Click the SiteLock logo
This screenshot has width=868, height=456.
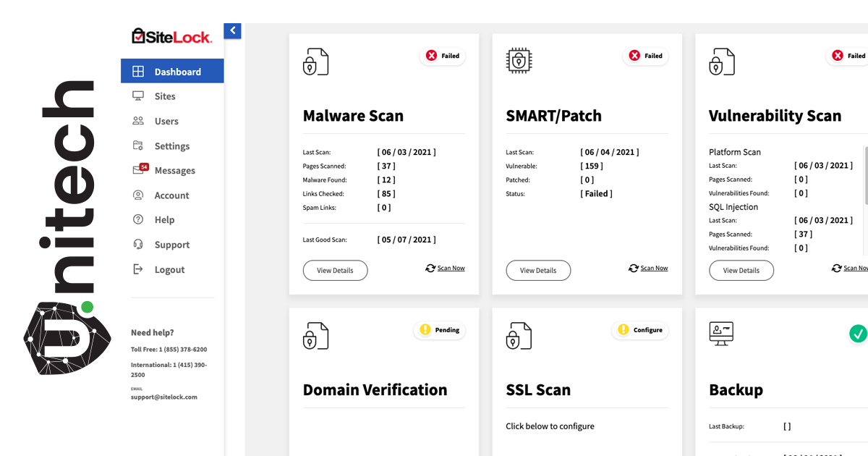pyautogui.click(x=171, y=36)
